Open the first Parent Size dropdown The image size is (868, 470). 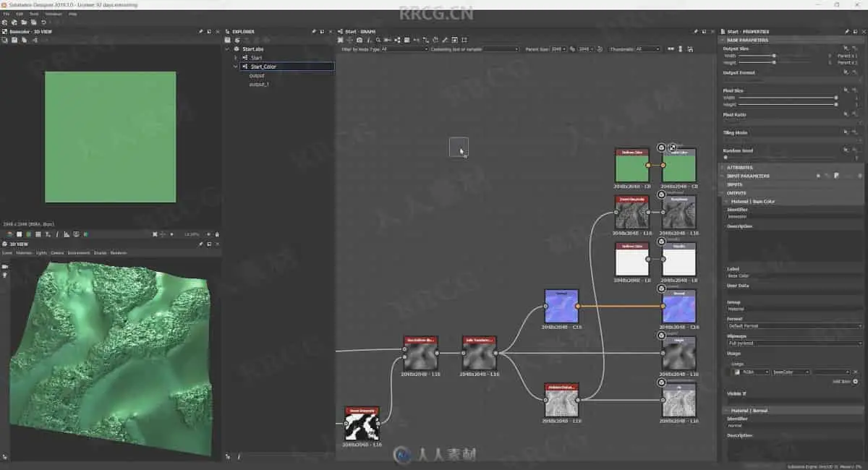558,49
